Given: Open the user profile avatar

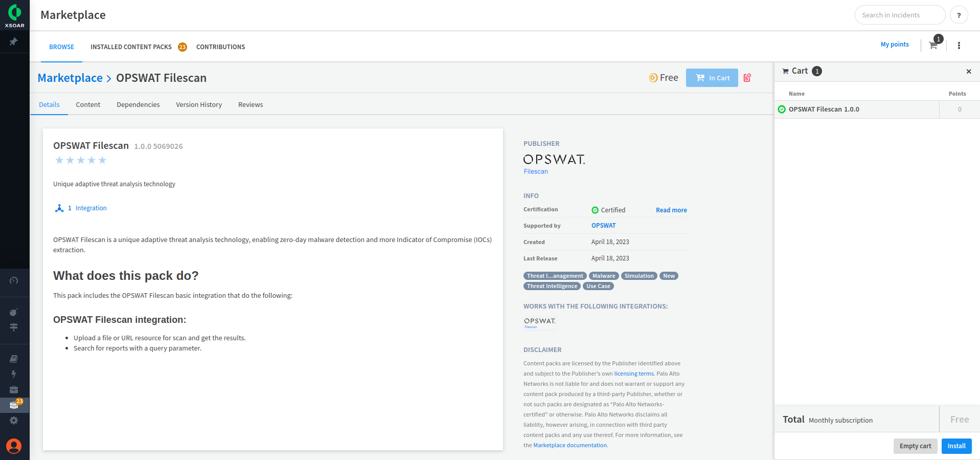Looking at the screenshot, I should pyautogui.click(x=14, y=446).
